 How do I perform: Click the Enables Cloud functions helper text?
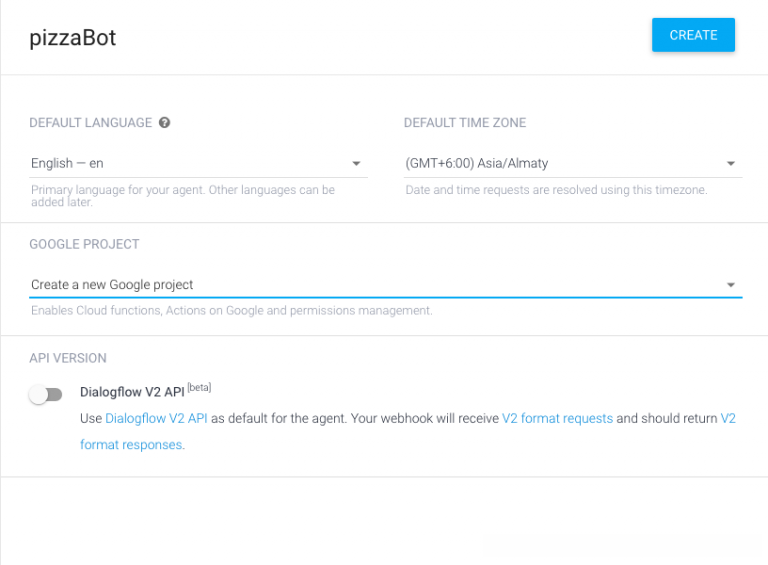point(231,311)
